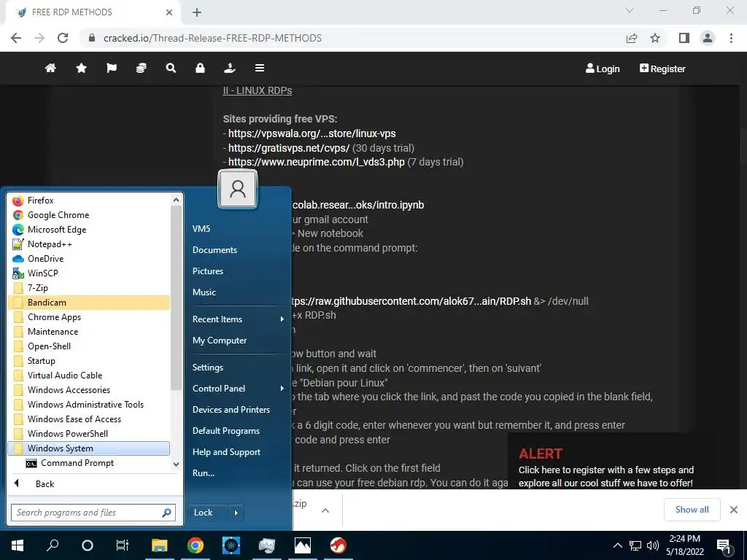The width and height of the screenshot is (747, 560).
Task: Expand Windows Ease of Access folder
Action: [88, 419]
